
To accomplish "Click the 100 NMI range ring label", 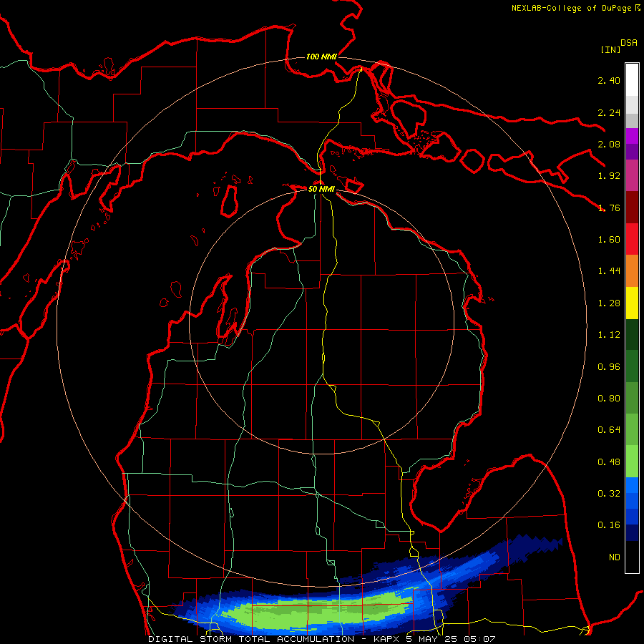I will pyautogui.click(x=321, y=57).
